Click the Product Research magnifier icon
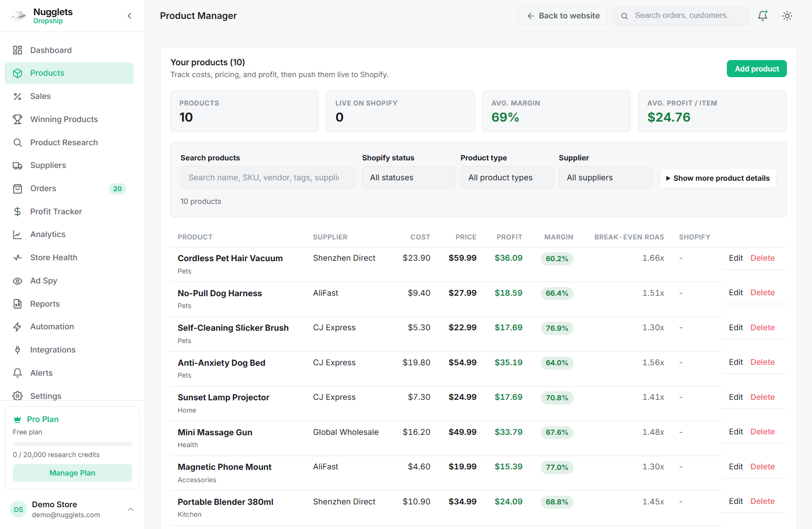 pos(18,142)
